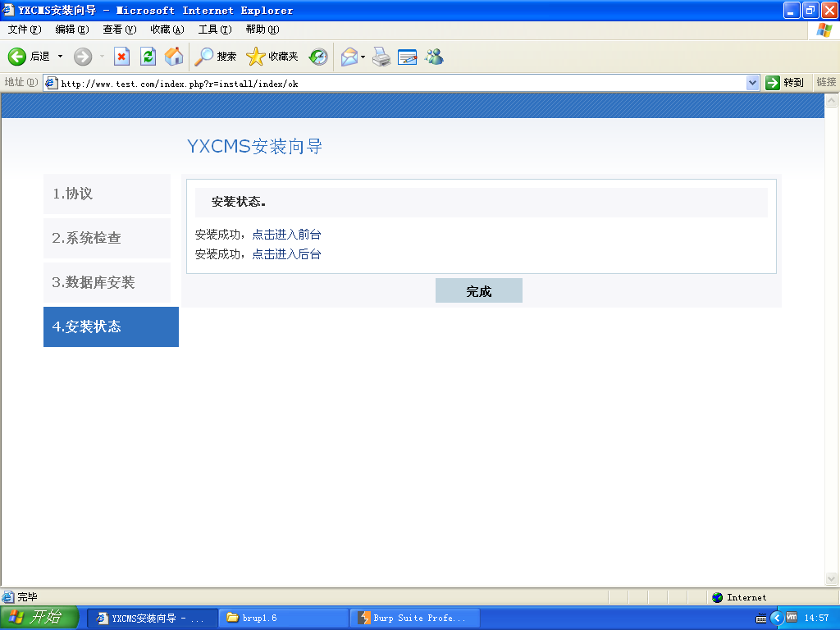Close the Internet Explorer window
This screenshot has height=630, width=840.
[x=829, y=10]
